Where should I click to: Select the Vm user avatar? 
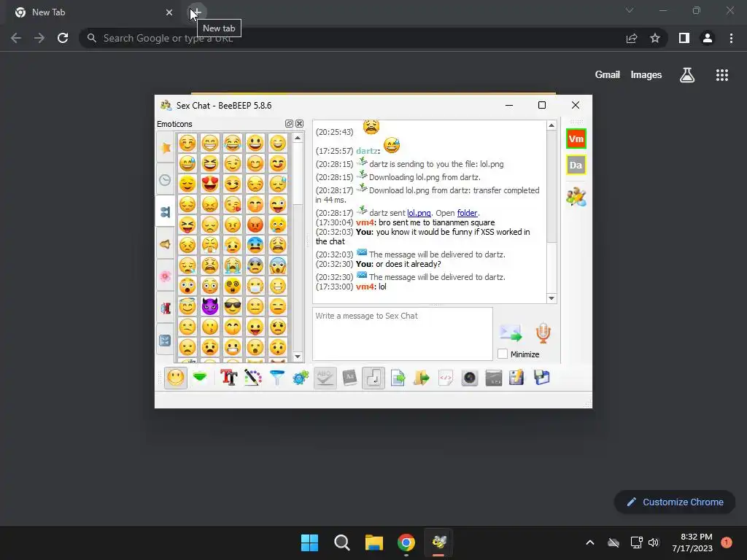point(576,139)
